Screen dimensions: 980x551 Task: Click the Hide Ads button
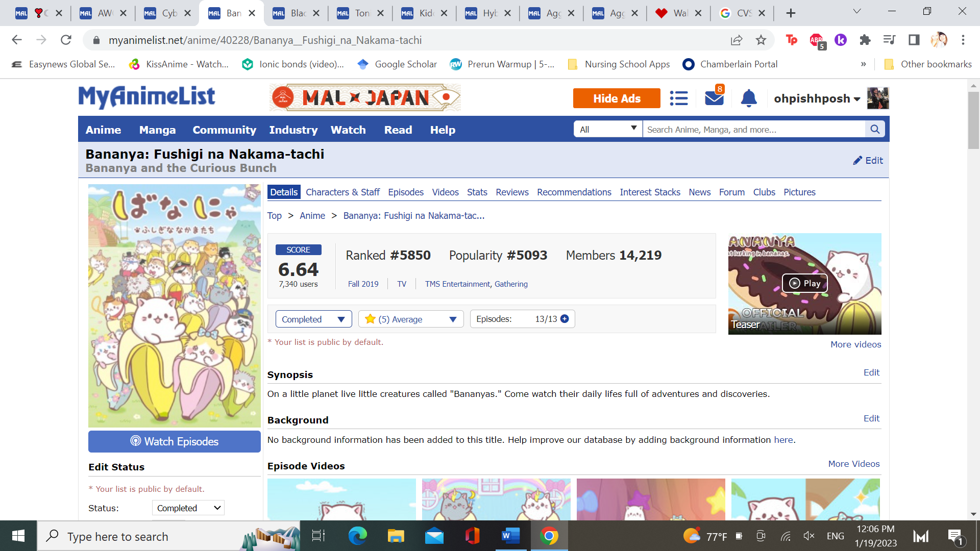point(616,98)
